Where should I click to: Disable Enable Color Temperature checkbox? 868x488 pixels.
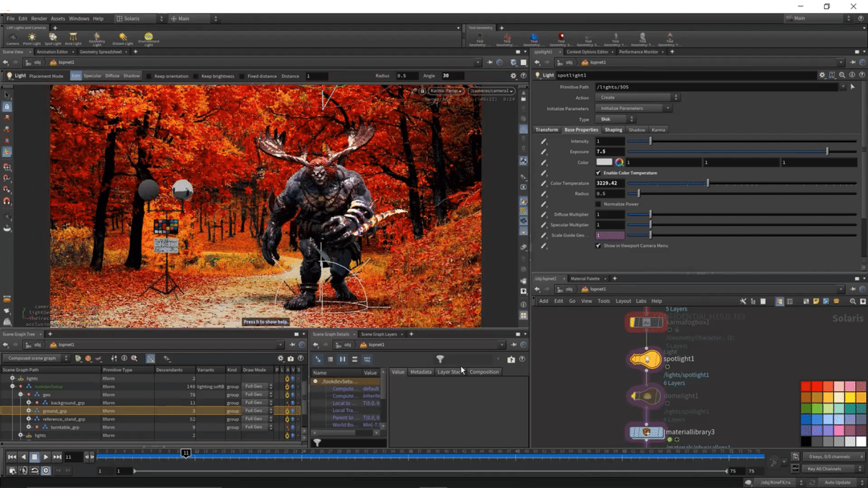tap(598, 174)
